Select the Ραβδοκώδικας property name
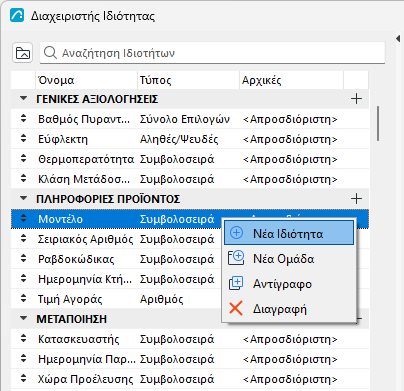Viewport: 404px width, 391px height. [76, 259]
